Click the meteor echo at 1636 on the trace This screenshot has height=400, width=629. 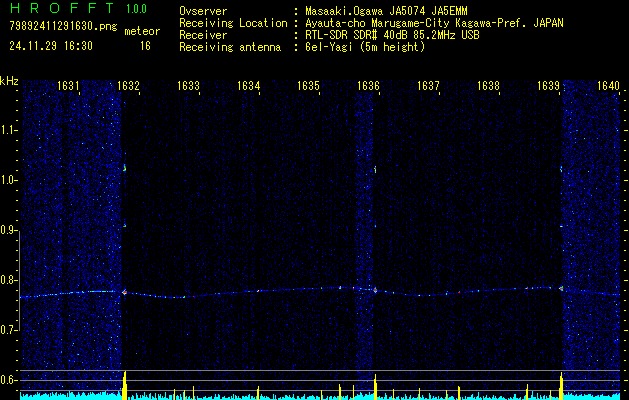[x=374, y=289]
